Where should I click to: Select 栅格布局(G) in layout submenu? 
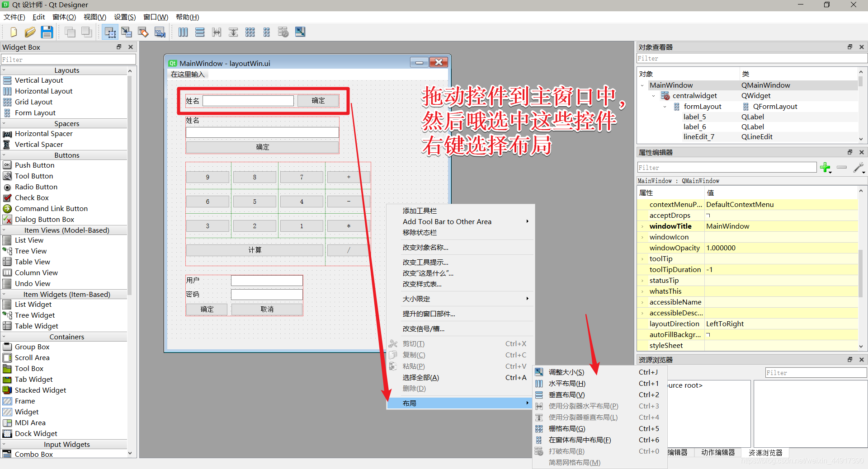point(599,429)
